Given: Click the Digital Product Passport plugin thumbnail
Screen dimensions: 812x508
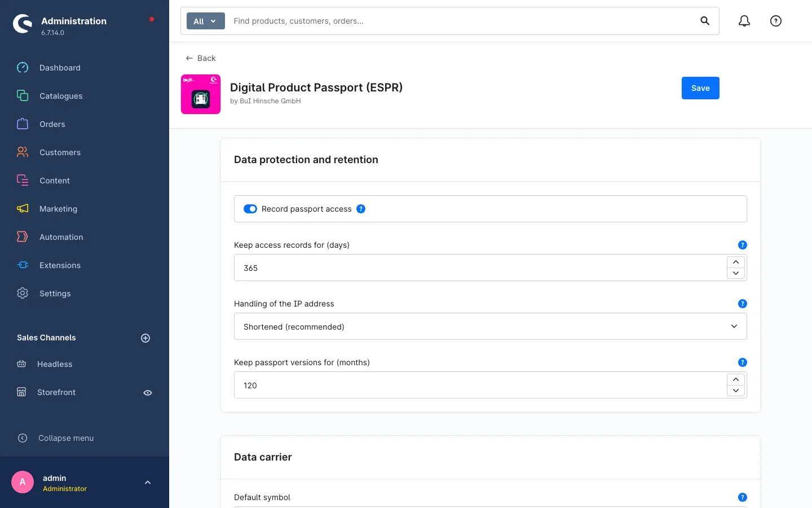Looking at the screenshot, I should click(201, 94).
